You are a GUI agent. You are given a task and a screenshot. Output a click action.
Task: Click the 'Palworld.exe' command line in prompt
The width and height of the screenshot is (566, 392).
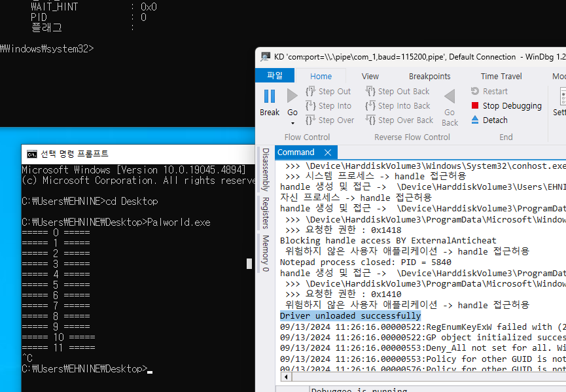[116, 222]
